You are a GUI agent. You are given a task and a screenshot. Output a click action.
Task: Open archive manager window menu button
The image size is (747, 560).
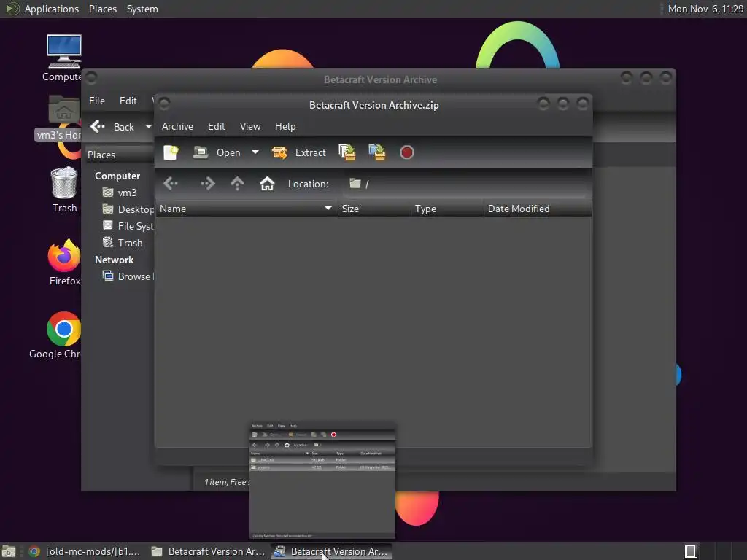164,104
